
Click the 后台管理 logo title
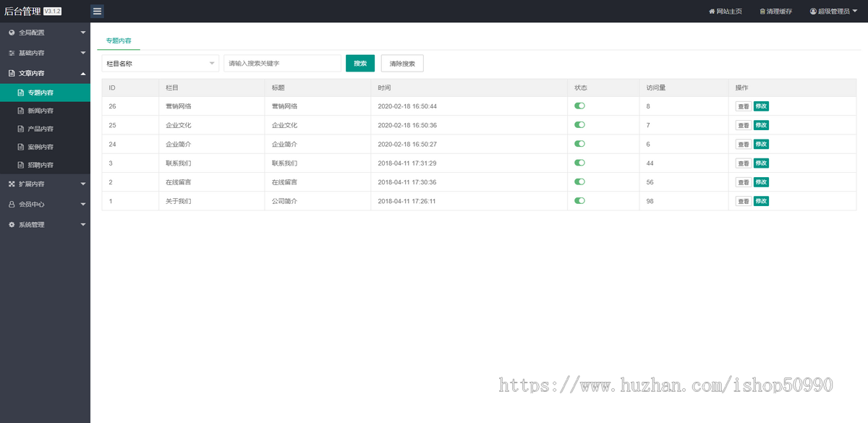[22, 11]
